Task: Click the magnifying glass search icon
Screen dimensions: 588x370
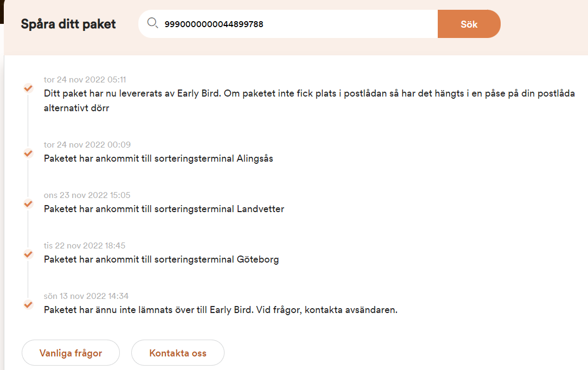Action: pyautogui.click(x=152, y=23)
